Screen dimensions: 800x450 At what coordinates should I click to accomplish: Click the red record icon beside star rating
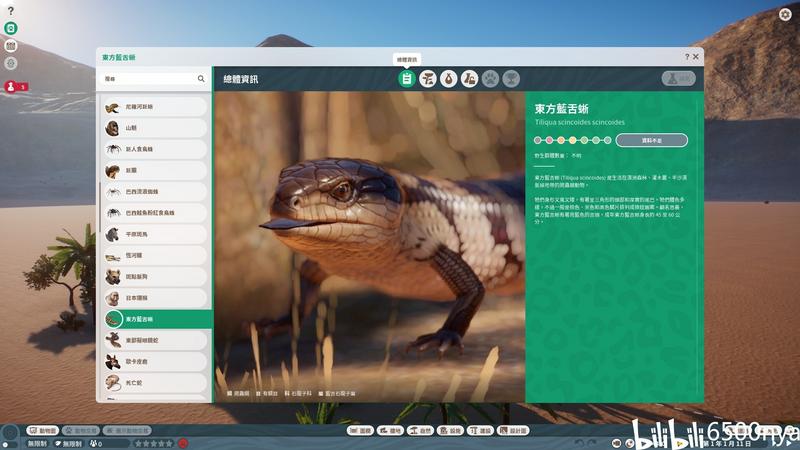point(183,444)
